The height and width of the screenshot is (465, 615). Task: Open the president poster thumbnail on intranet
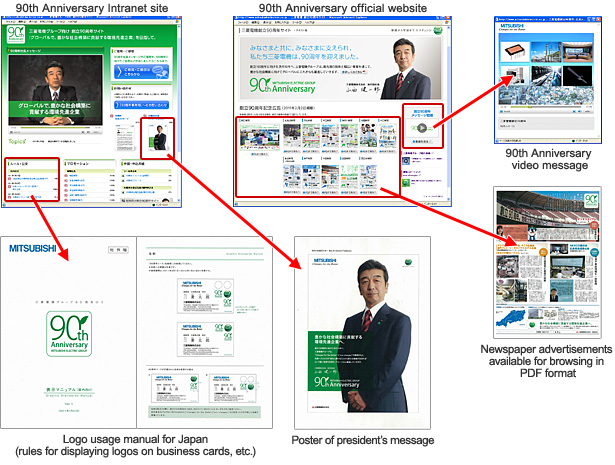point(157,138)
